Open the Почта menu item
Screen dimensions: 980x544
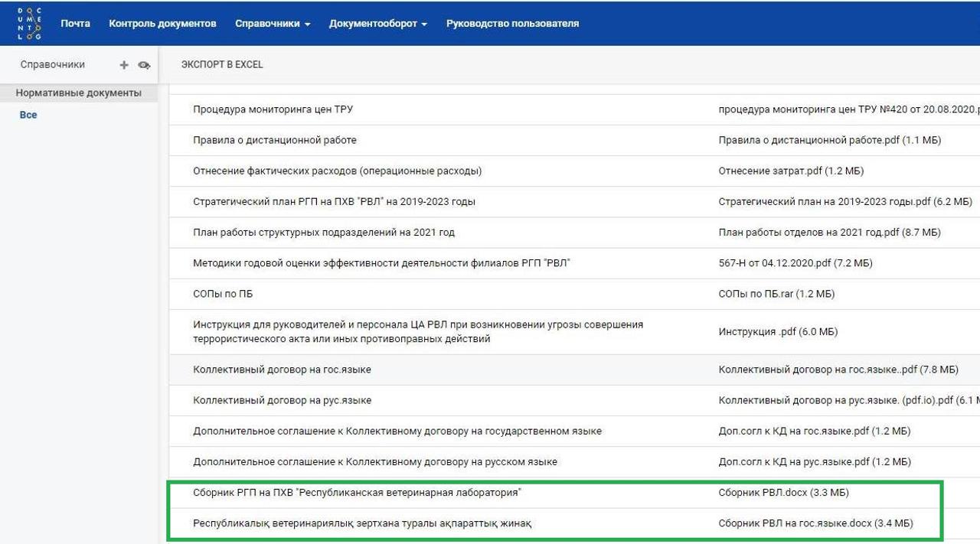point(75,24)
